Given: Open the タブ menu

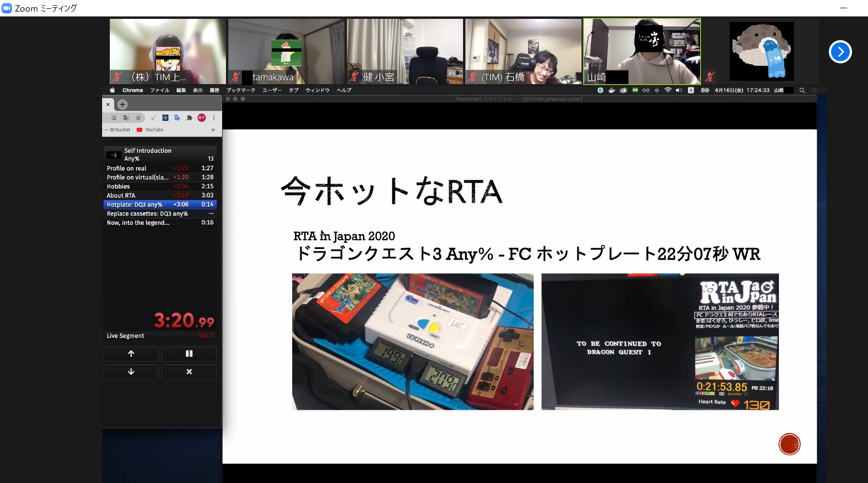Looking at the screenshot, I should coord(294,90).
